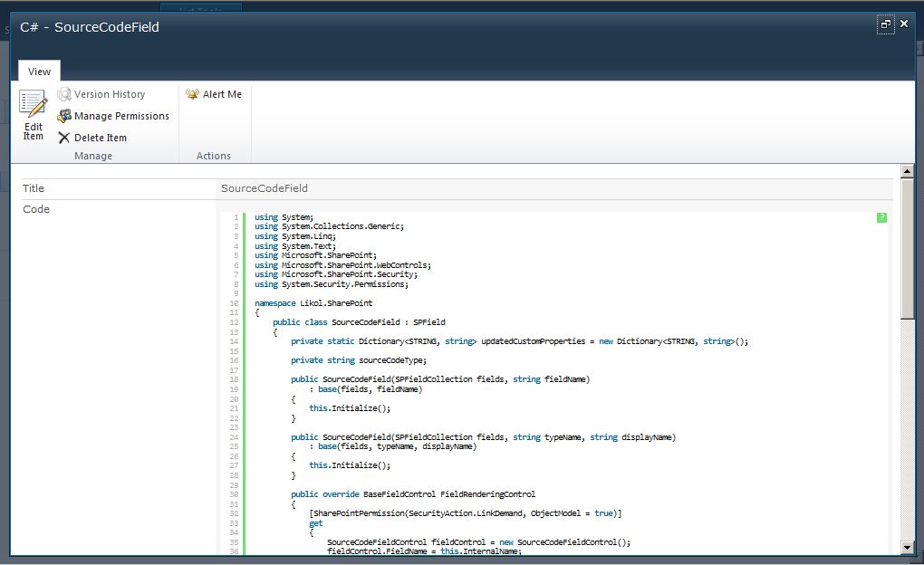Viewport: 924px width, 565px height.
Task: Click the Title field label
Action: click(34, 188)
